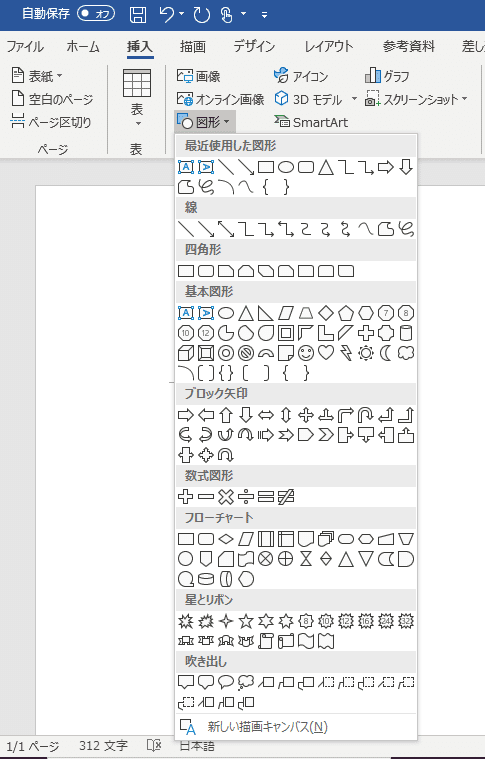Open the Undo history dropdown arrow
The height and width of the screenshot is (759, 485).
click(182, 14)
